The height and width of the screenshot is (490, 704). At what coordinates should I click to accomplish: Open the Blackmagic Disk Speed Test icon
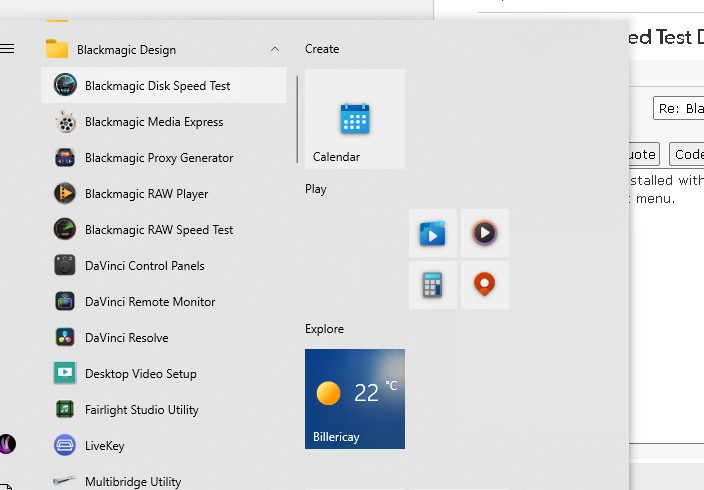click(x=65, y=85)
